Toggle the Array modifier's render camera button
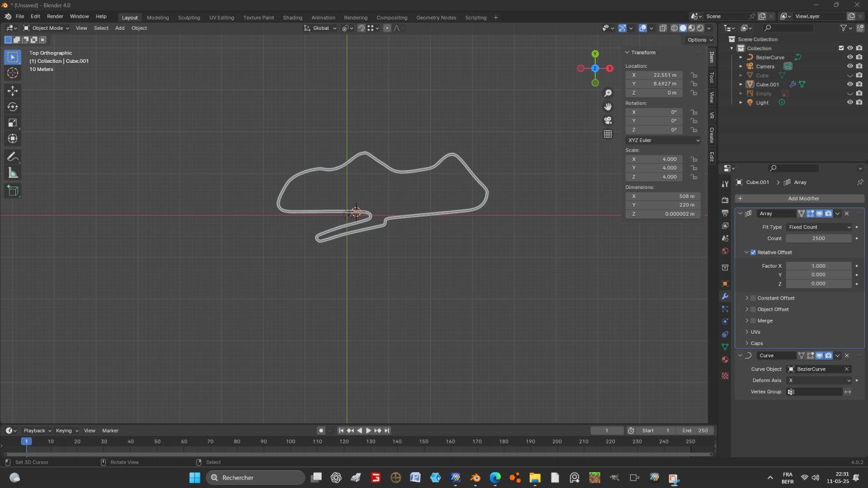This screenshot has height=488, width=868. click(828, 213)
